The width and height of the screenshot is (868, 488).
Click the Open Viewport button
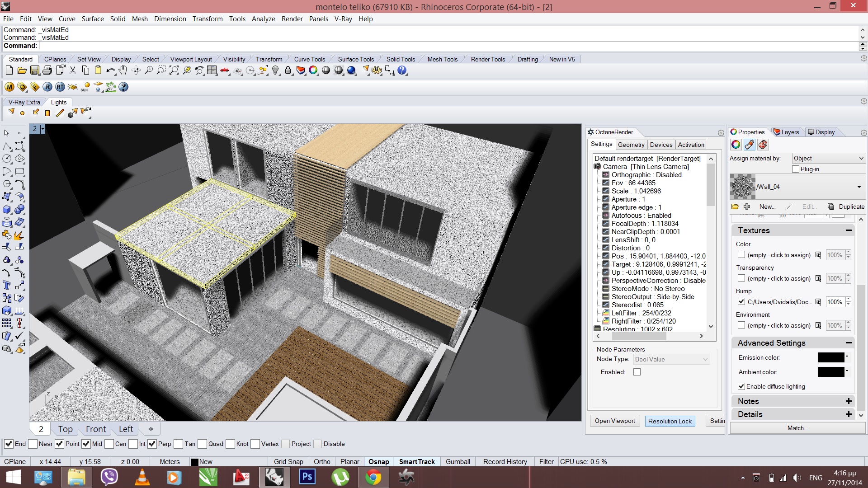coord(615,421)
